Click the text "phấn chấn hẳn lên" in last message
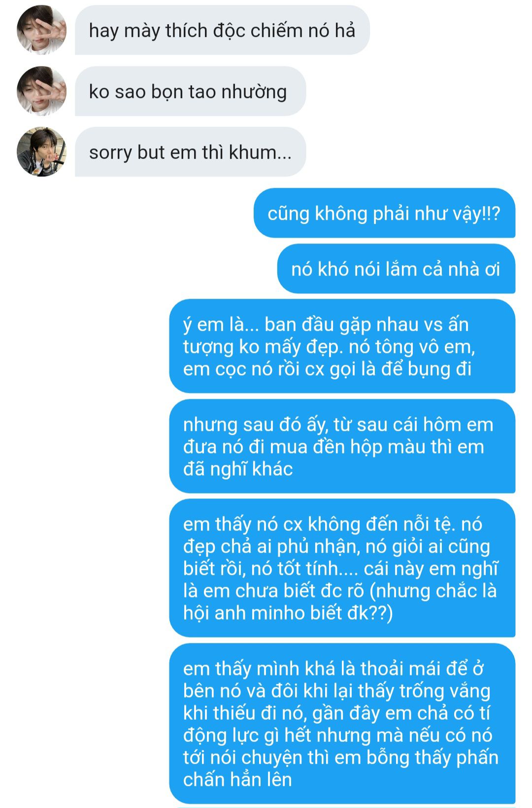The image size is (532, 808). click(x=341, y=768)
